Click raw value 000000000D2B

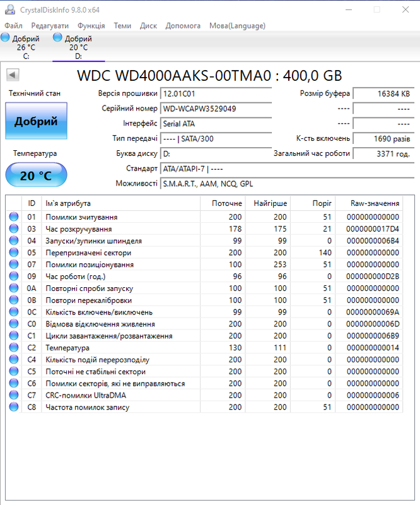coord(372,276)
